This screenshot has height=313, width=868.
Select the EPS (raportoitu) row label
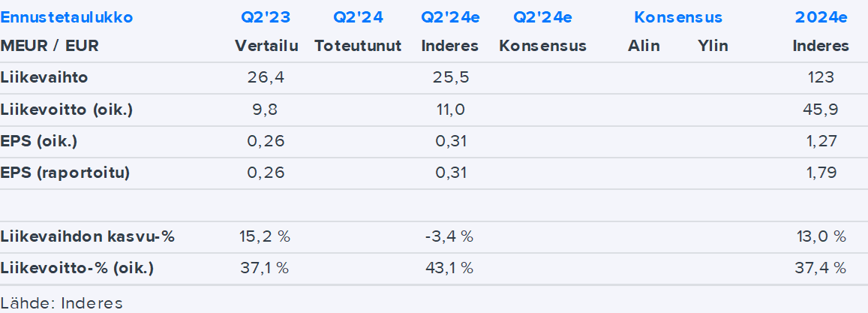(x=65, y=173)
